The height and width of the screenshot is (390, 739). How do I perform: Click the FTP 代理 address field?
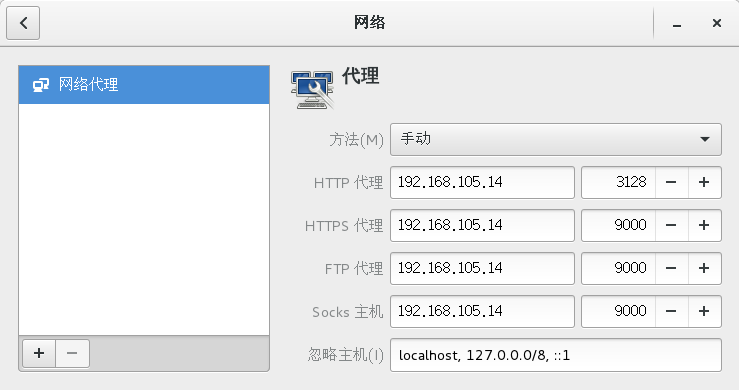pos(482,268)
